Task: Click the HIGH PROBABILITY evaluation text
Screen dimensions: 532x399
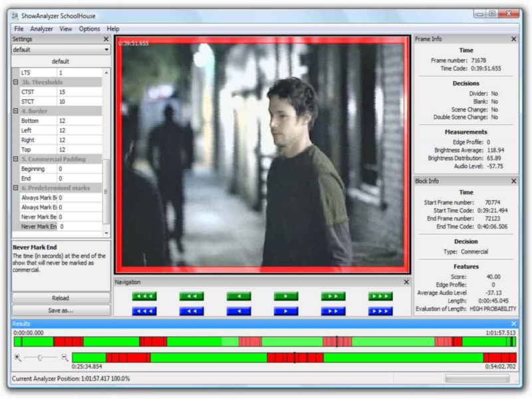Action: coord(493,309)
